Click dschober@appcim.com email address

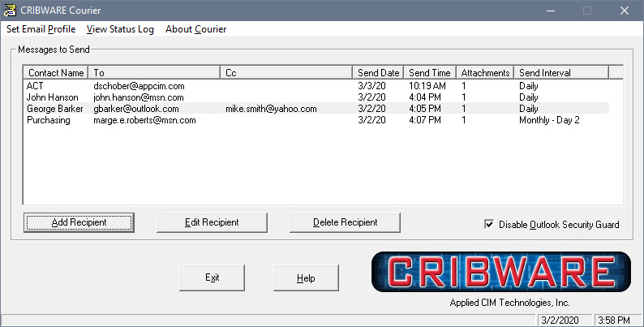tap(139, 86)
